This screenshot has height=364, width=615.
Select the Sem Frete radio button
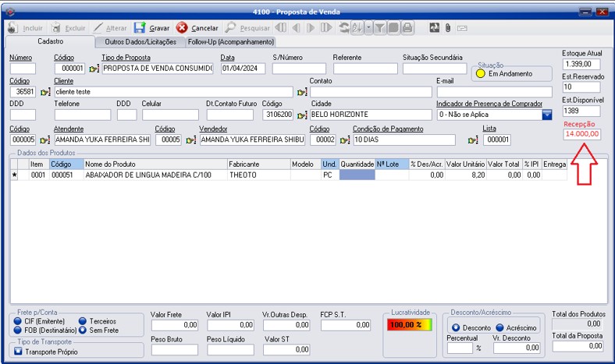[82, 329]
